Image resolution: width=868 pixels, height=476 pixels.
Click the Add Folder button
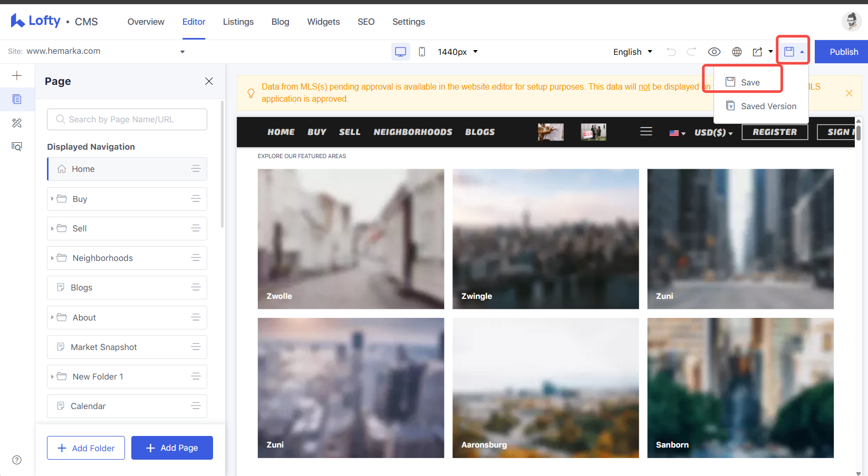[x=86, y=448]
